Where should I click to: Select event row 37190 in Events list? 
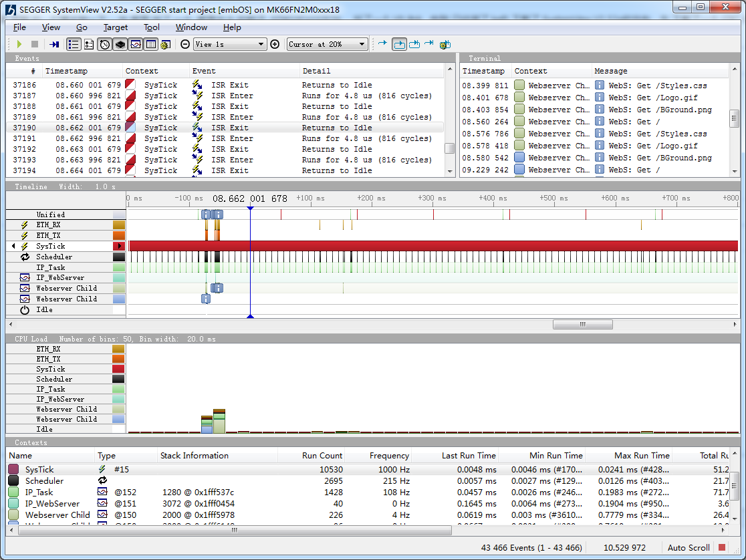point(225,128)
